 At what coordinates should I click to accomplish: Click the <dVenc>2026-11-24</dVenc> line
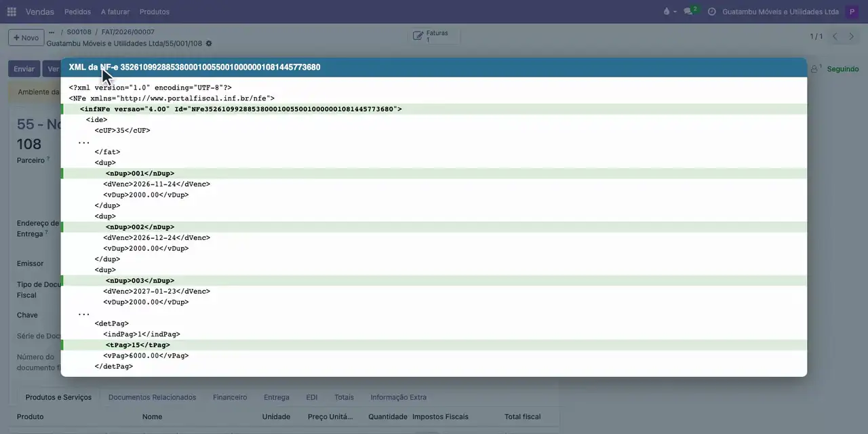[157, 184]
